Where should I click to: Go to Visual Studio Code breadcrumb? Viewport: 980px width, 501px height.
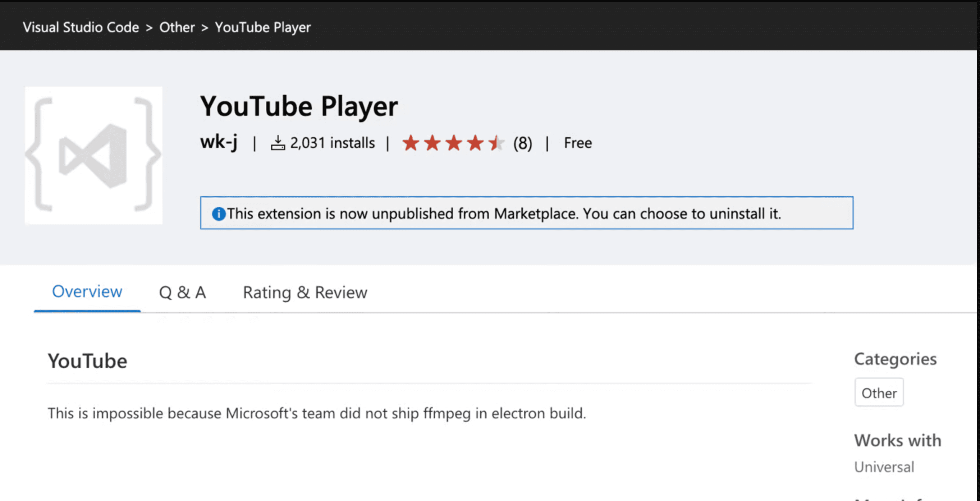coord(81,27)
